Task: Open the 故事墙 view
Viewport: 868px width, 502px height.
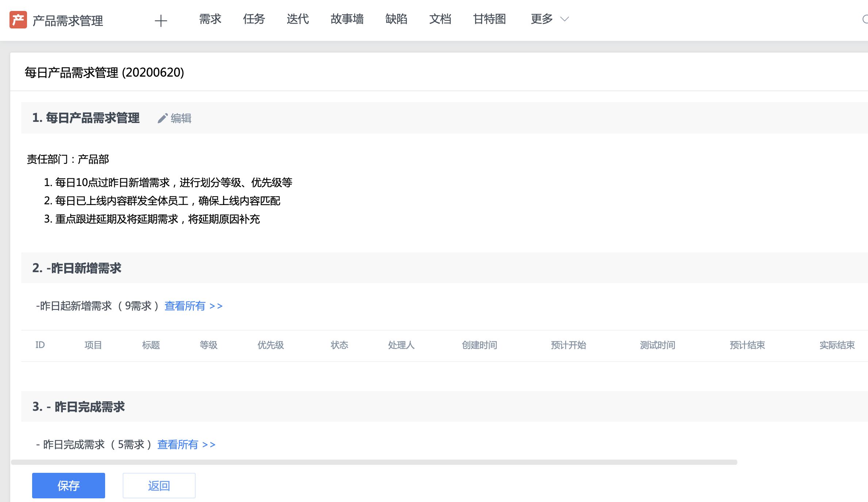Action: point(347,19)
